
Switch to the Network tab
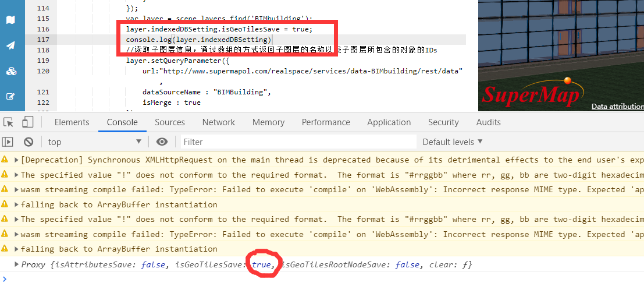[x=219, y=122]
